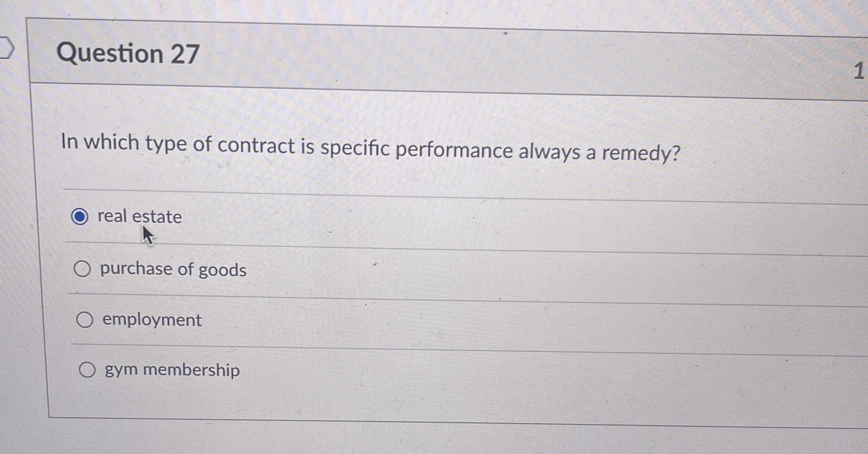Click the row for purchase of goods

coord(433,269)
